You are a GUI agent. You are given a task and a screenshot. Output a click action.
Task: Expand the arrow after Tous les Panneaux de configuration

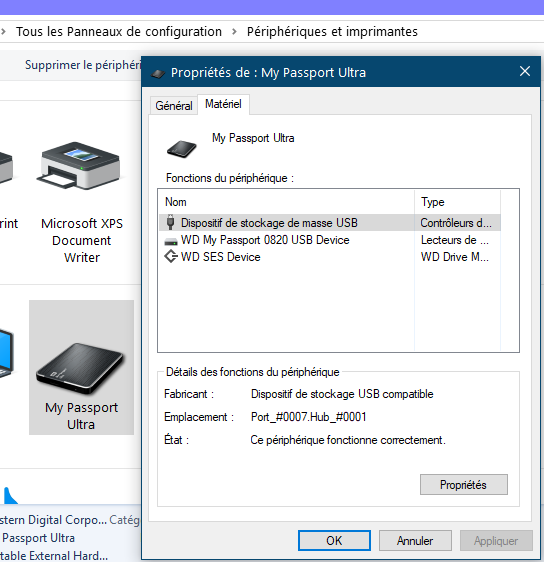click(234, 32)
